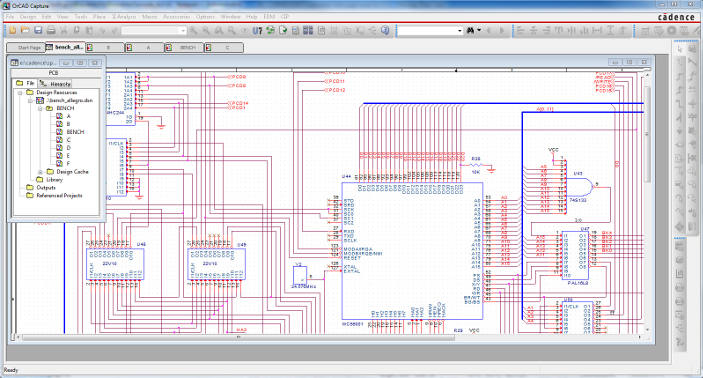Click the cut scissors toolbar icon
Image resolution: width=703 pixels, height=378 pixels.
(x=64, y=30)
